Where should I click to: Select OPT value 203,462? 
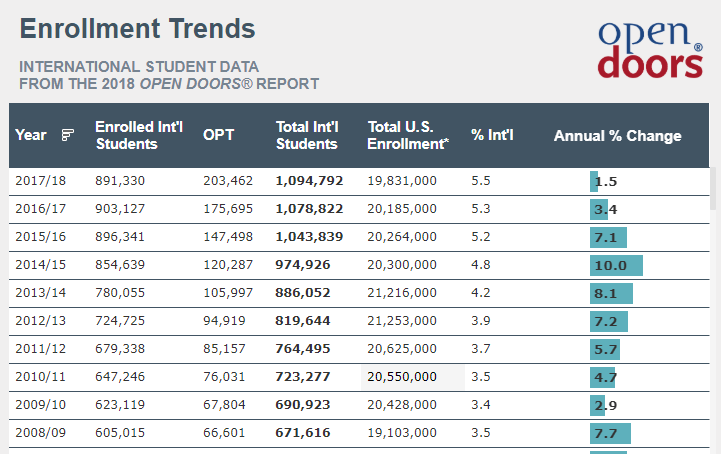tap(228, 181)
